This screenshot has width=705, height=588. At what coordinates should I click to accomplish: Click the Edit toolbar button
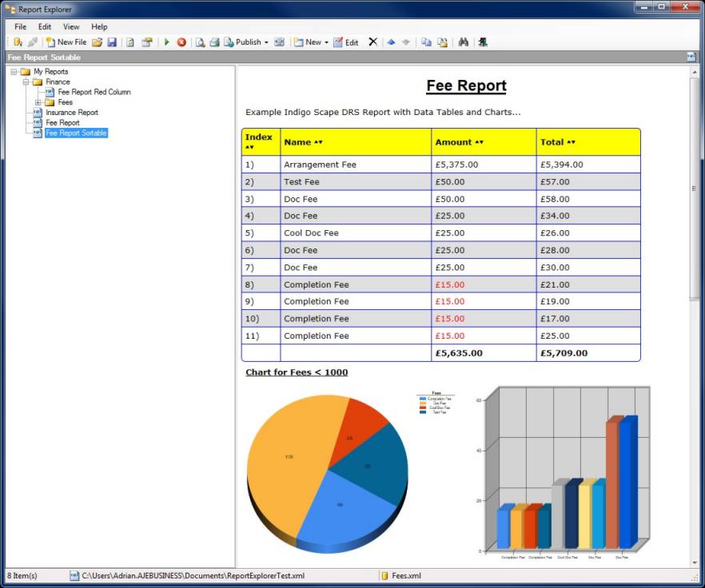coord(346,42)
